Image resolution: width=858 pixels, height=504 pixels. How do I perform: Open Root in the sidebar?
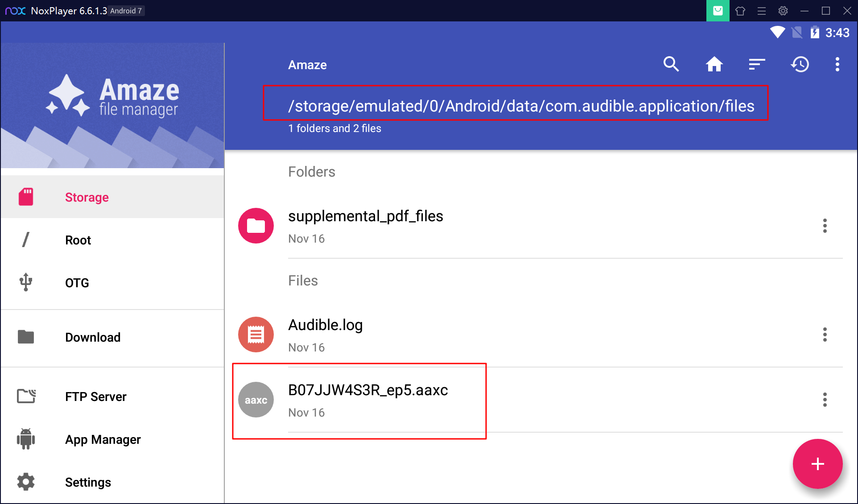[x=112, y=240]
